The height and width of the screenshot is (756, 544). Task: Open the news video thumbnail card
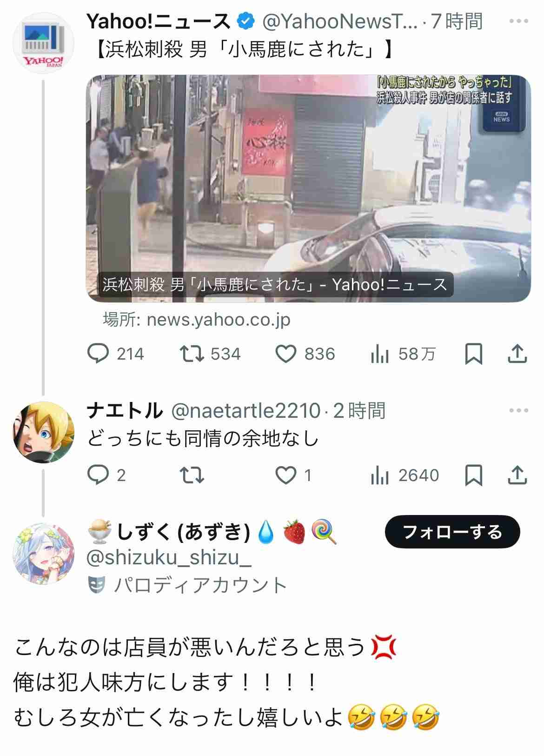click(309, 188)
